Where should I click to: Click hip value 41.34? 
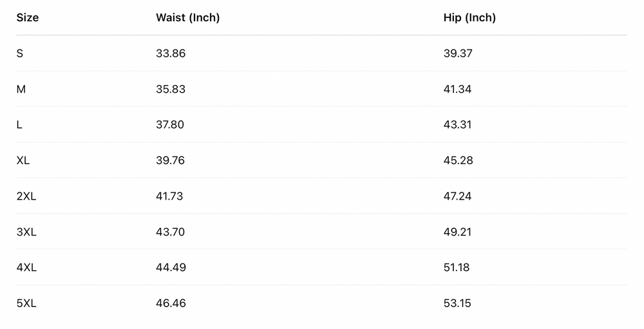coord(457,89)
